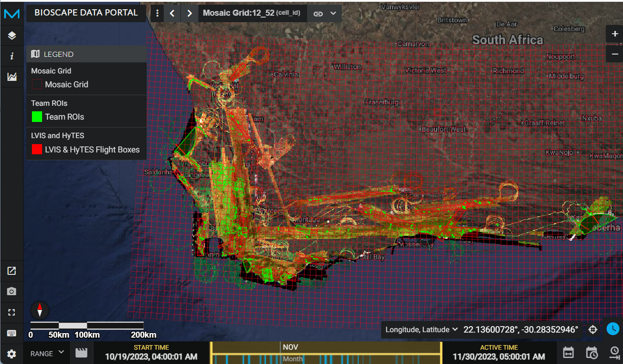Open keyboard shortcuts icon

[x=12, y=333]
